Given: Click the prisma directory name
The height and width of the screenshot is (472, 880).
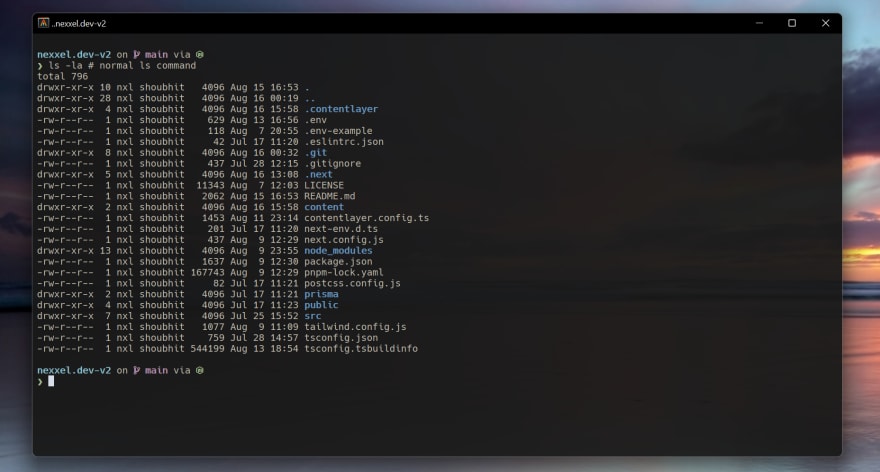Looking at the screenshot, I should tap(321, 294).
